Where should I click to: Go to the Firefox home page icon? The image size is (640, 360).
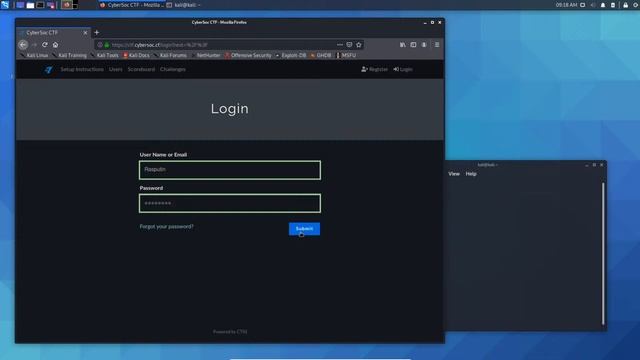pyautogui.click(x=56, y=44)
